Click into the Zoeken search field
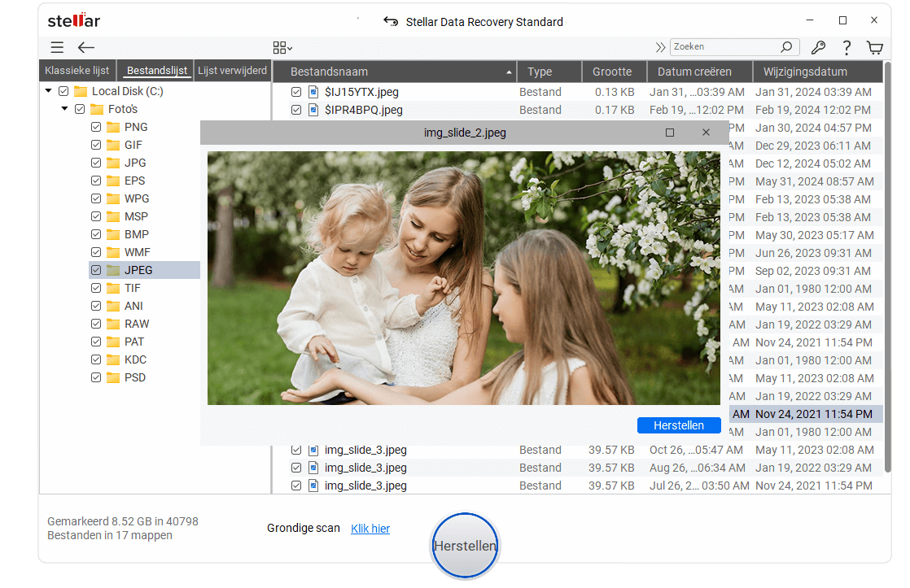The width and height of the screenshot is (910, 588). tap(723, 47)
